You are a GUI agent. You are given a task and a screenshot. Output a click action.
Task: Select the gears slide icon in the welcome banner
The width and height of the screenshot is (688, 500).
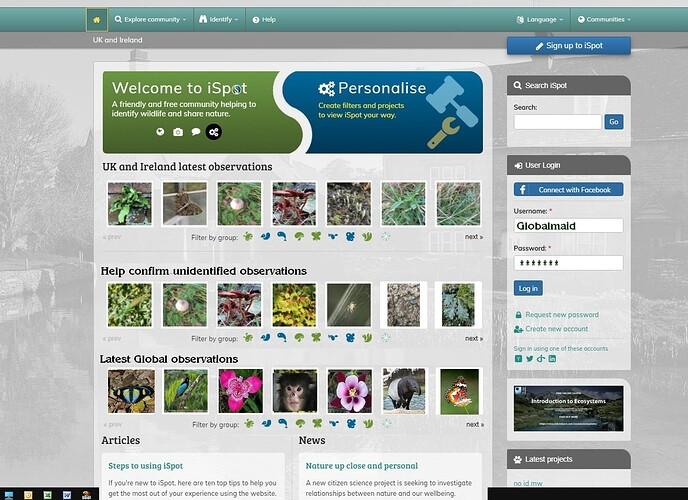coord(214,132)
